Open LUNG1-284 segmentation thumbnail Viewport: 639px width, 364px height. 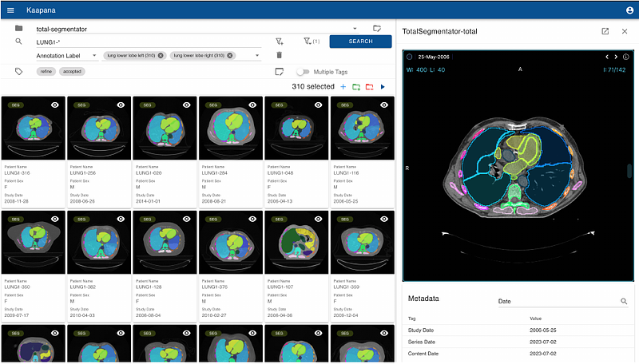(x=231, y=130)
